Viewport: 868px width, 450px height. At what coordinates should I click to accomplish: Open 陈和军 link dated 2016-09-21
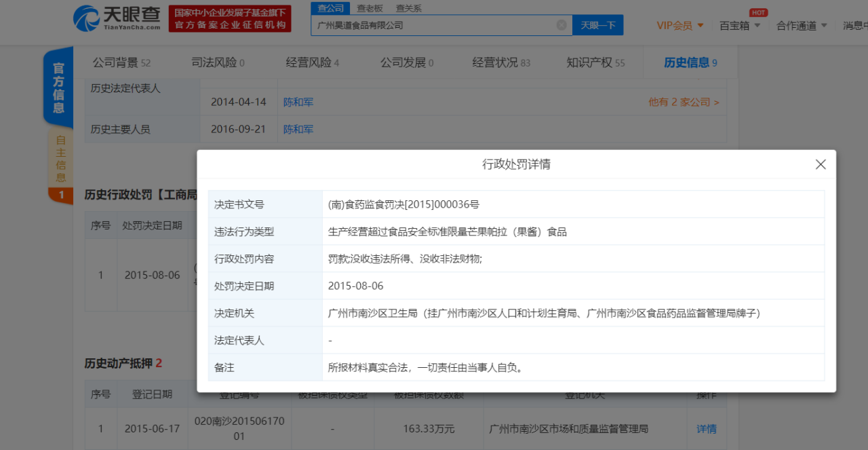click(298, 129)
